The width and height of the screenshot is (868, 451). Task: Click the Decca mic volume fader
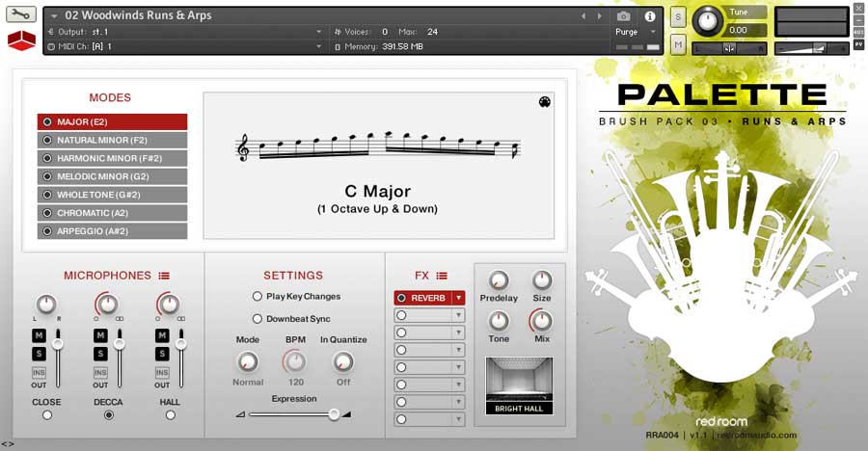(x=119, y=344)
